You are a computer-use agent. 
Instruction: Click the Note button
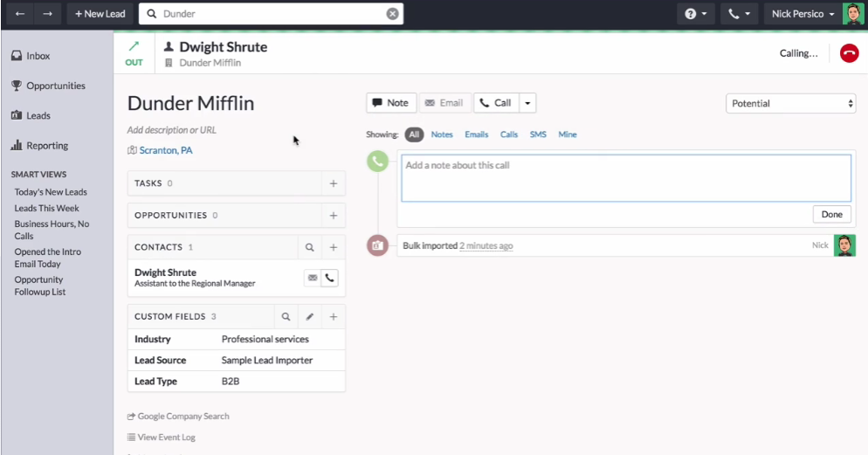pos(391,103)
